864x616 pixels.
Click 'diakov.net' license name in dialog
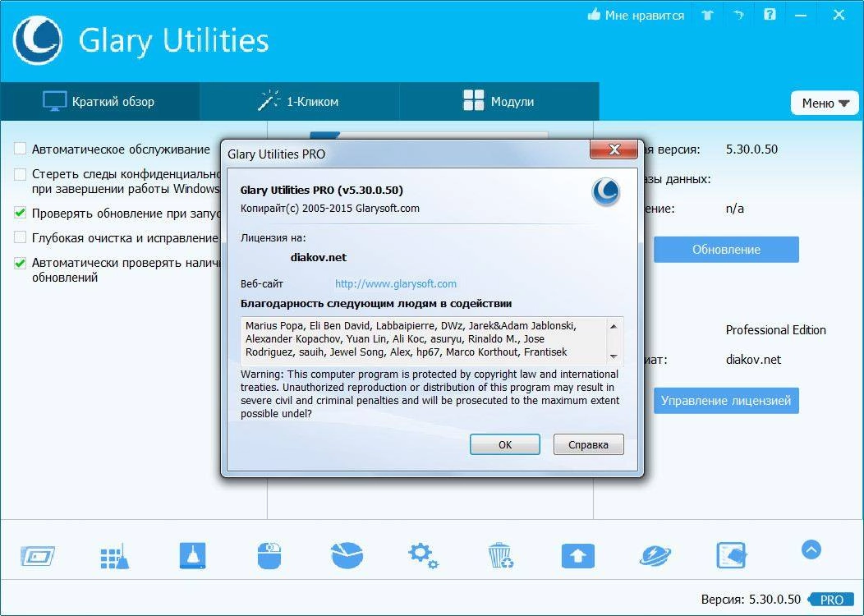click(319, 257)
